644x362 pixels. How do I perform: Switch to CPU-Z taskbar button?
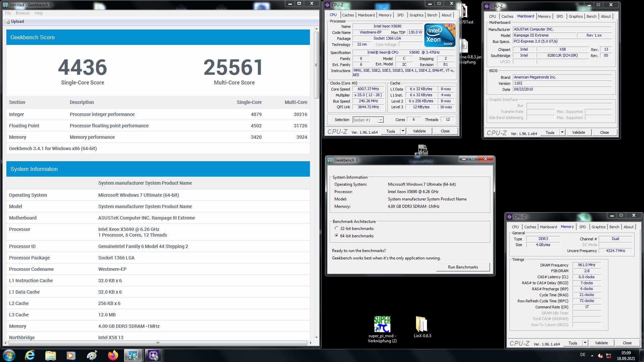pyautogui.click(x=154, y=355)
